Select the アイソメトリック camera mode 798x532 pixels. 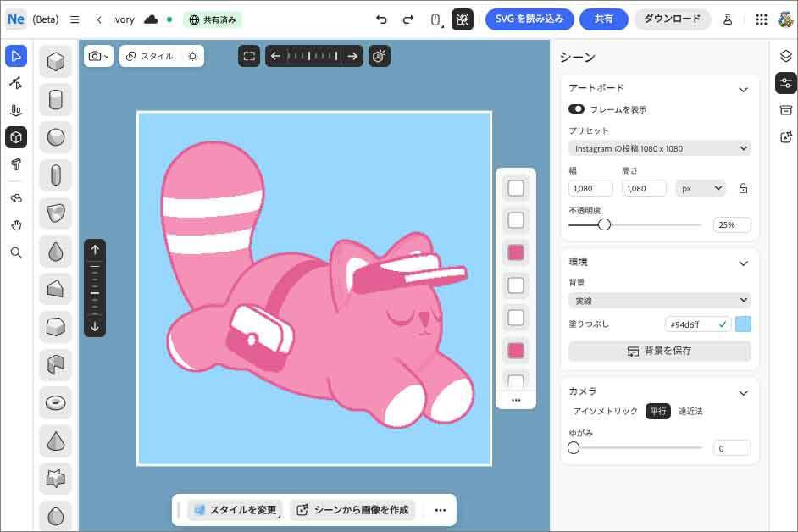click(x=605, y=411)
